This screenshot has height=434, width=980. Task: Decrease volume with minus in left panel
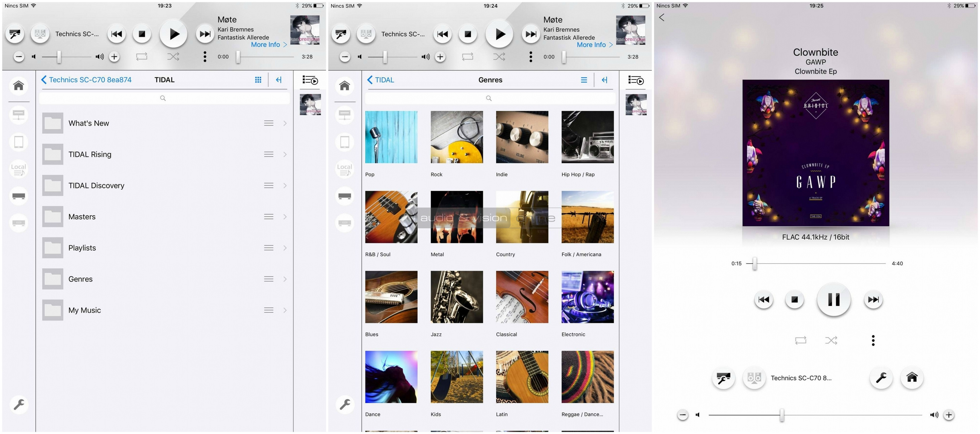click(19, 57)
